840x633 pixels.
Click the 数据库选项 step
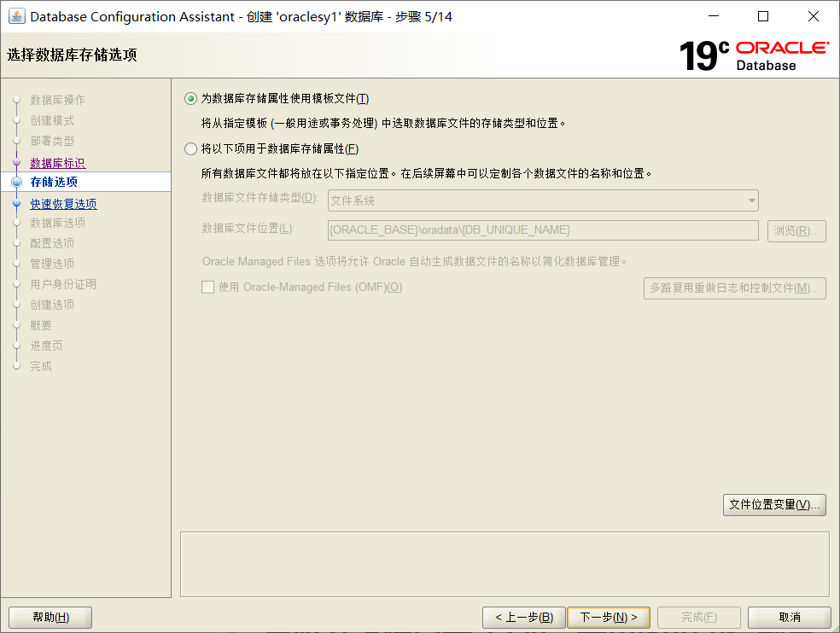pyautogui.click(x=57, y=223)
